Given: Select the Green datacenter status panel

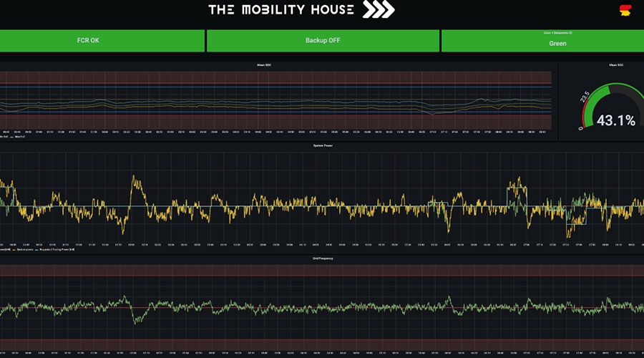Looking at the screenshot, I should tap(542, 40).
